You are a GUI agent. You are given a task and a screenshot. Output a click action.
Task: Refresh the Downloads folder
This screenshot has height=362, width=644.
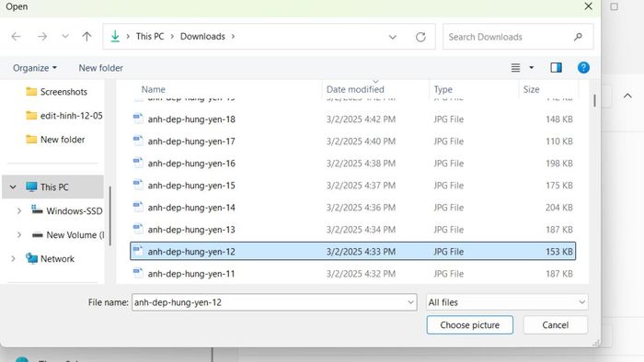tap(420, 37)
